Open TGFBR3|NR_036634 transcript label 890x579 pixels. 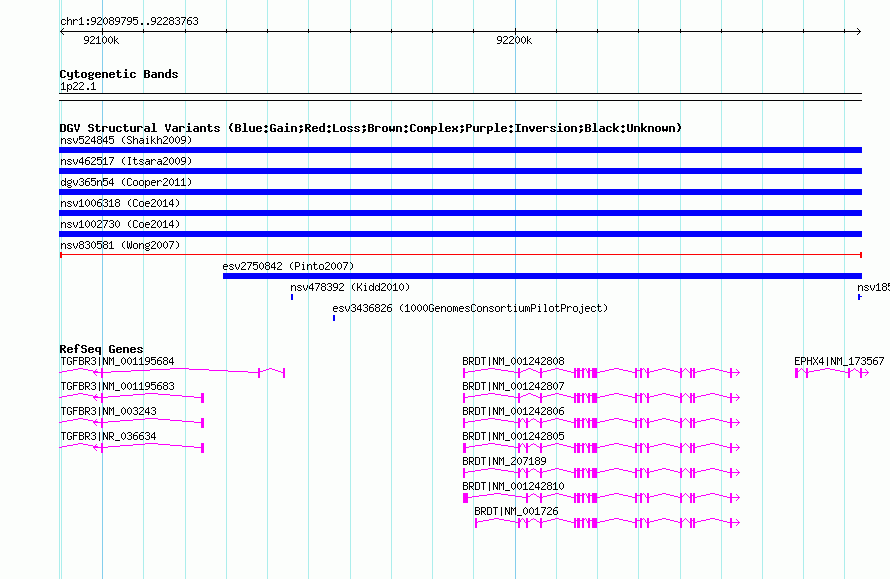108,436
